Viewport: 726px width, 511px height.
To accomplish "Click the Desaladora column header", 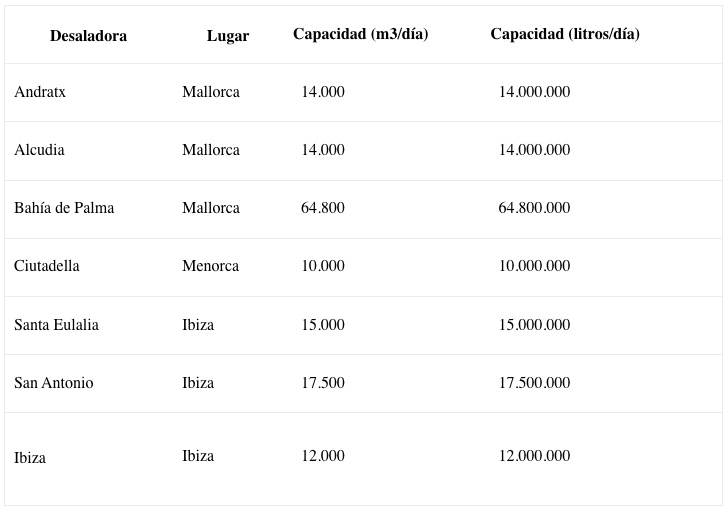I will tap(88, 36).
